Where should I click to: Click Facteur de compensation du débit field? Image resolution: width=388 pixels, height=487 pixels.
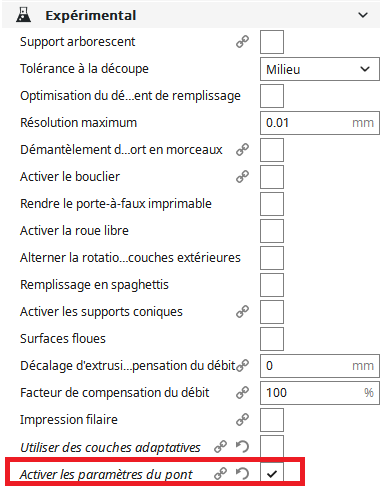click(320, 393)
